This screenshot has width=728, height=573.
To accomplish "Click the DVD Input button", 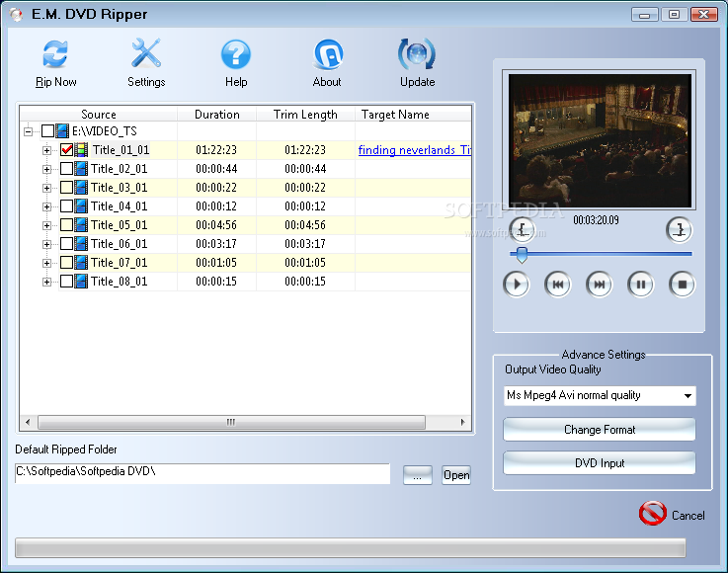I will tap(600, 463).
